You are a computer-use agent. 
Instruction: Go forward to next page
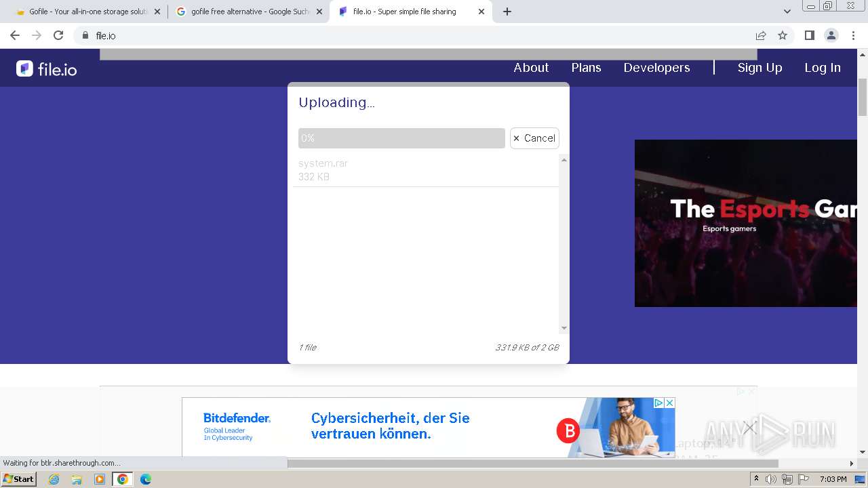pyautogui.click(x=37, y=35)
